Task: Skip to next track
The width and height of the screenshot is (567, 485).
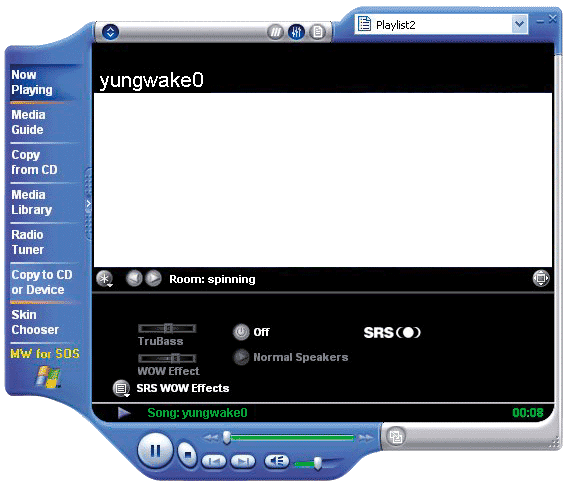Action: point(243,461)
